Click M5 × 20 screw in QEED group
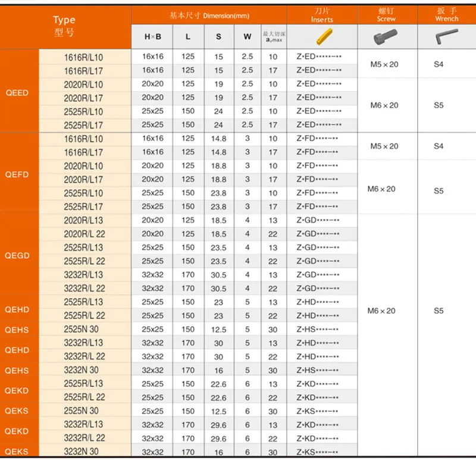Screen dimensions: 476x460 (384, 64)
